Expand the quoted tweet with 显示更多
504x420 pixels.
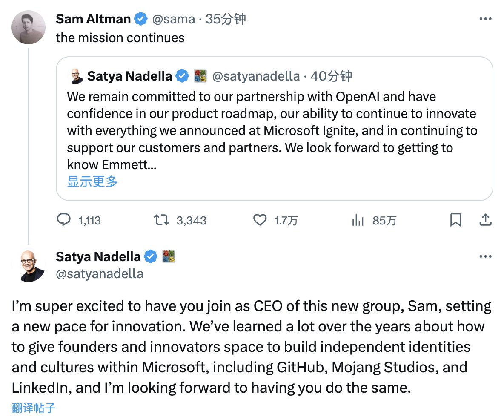(92, 181)
